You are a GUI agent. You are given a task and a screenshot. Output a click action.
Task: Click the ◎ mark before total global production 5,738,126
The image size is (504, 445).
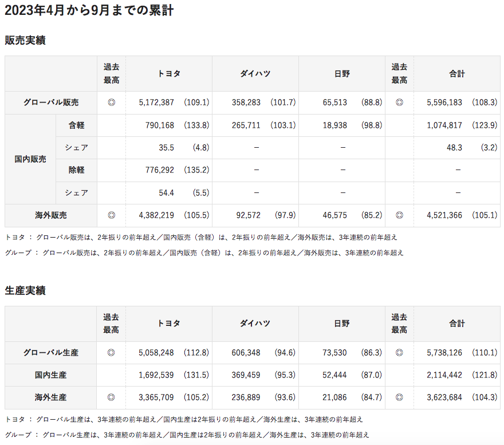pos(399,353)
